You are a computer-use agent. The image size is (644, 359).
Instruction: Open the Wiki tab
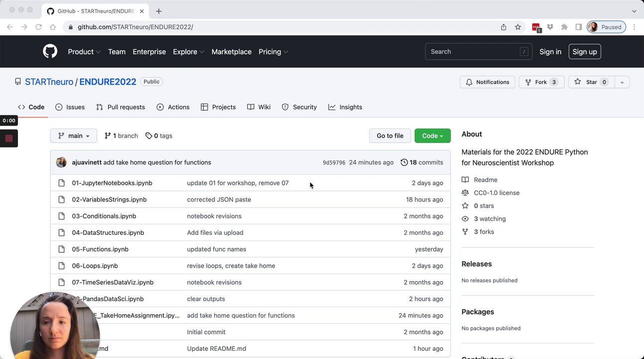259,107
